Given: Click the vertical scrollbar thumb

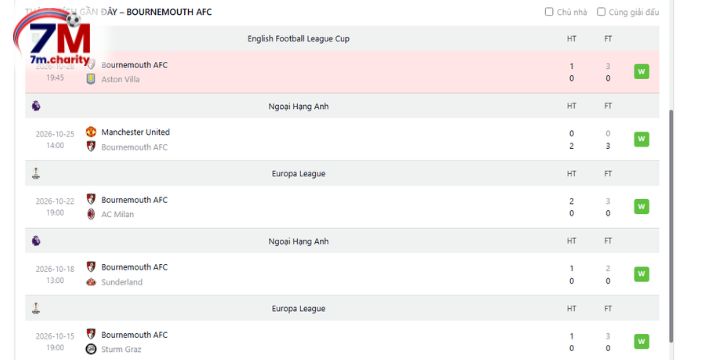Looking at the screenshot, I should (x=671, y=226).
